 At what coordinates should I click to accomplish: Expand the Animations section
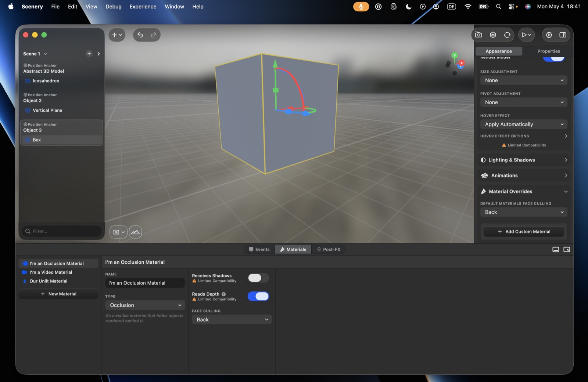[524, 176]
